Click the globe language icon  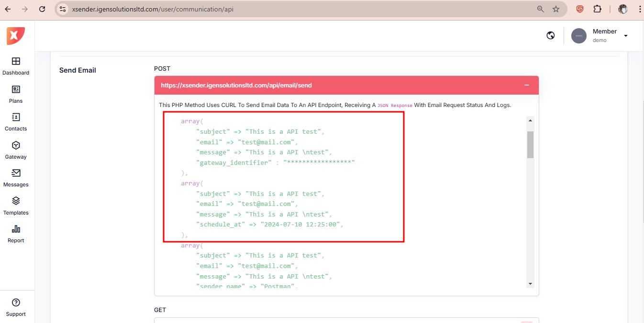coord(551,35)
